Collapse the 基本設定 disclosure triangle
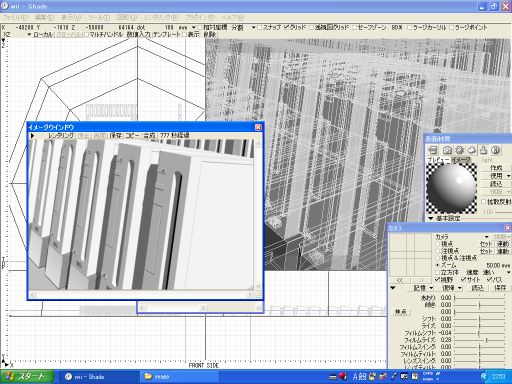 [431, 218]
